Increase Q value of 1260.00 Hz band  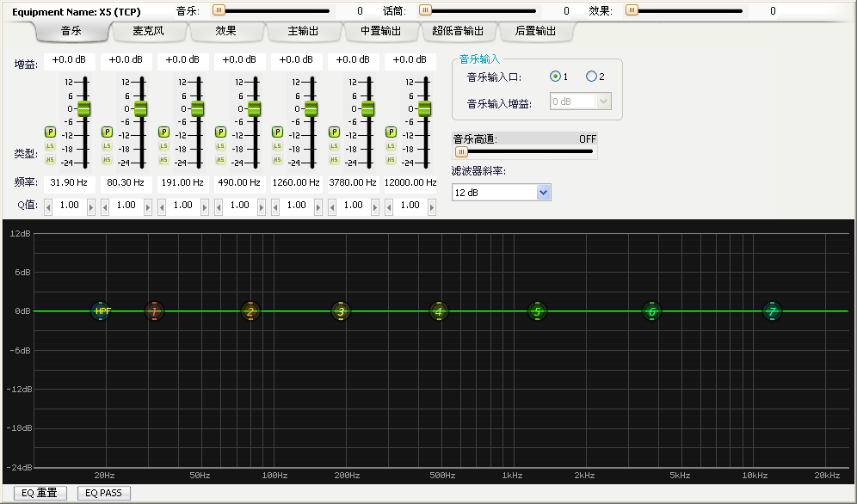(x=318, y=206)
